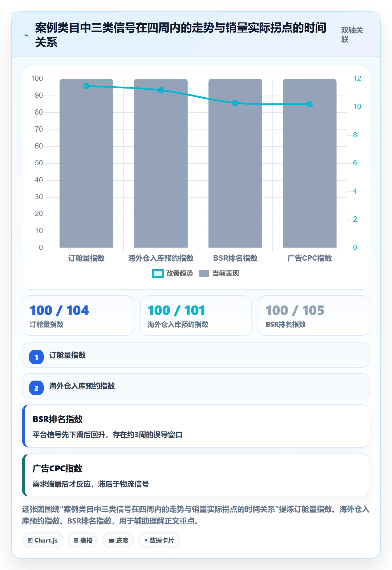
Task: Click the right axis value 6
Action: click(355, 163)
